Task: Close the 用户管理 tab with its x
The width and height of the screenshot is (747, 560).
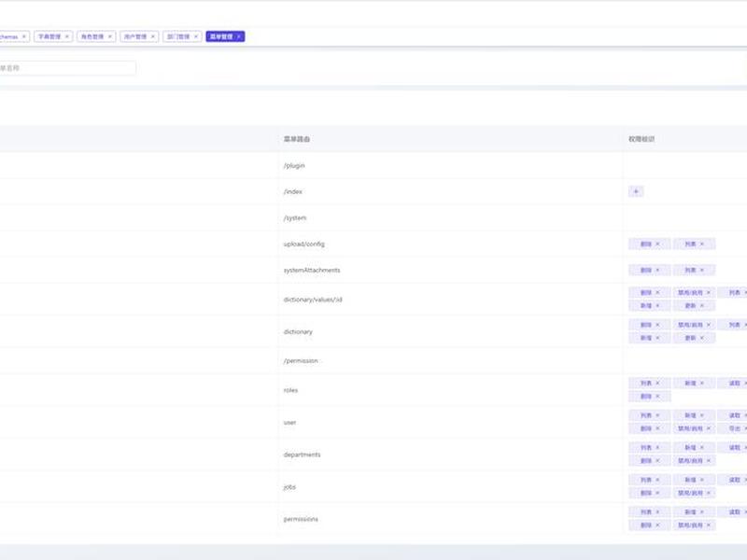Action: [x=152, y=36]
